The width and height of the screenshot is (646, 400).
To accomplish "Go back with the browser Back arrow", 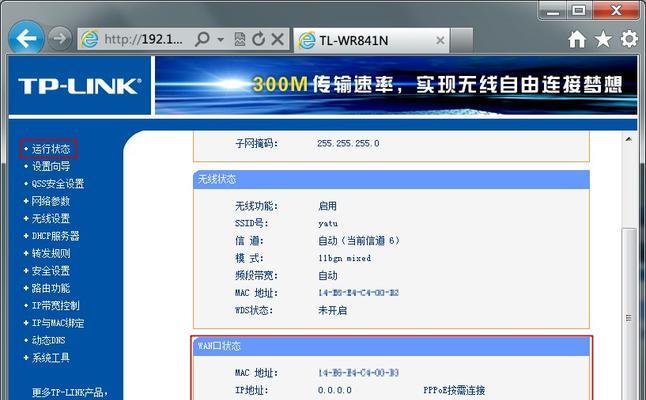I will tap(27, 38).
